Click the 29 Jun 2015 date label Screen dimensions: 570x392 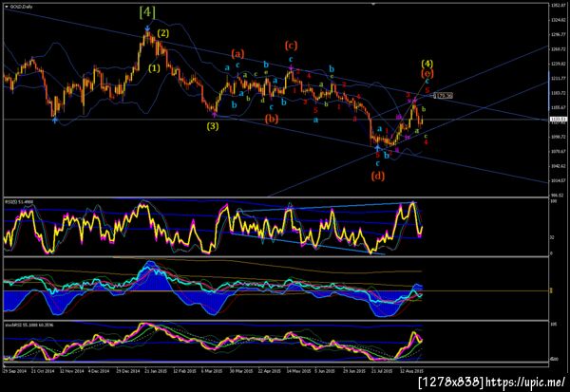354,371
